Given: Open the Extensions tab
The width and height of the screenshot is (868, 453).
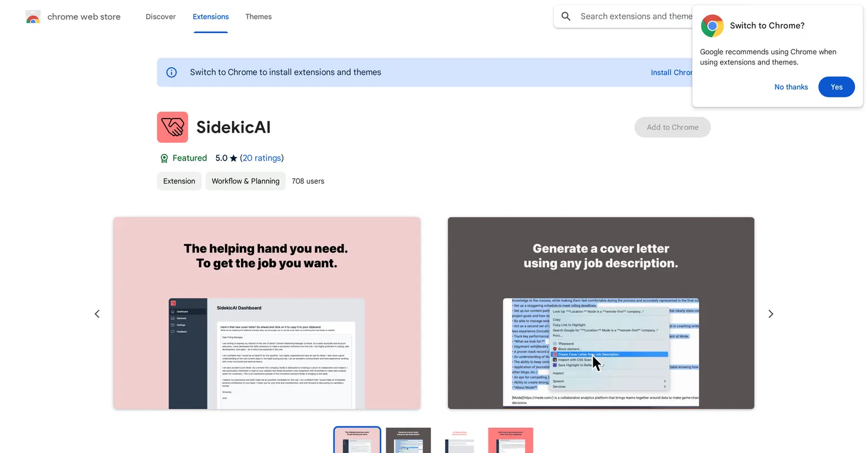Looking at the screenshot, I should [211, 17].
